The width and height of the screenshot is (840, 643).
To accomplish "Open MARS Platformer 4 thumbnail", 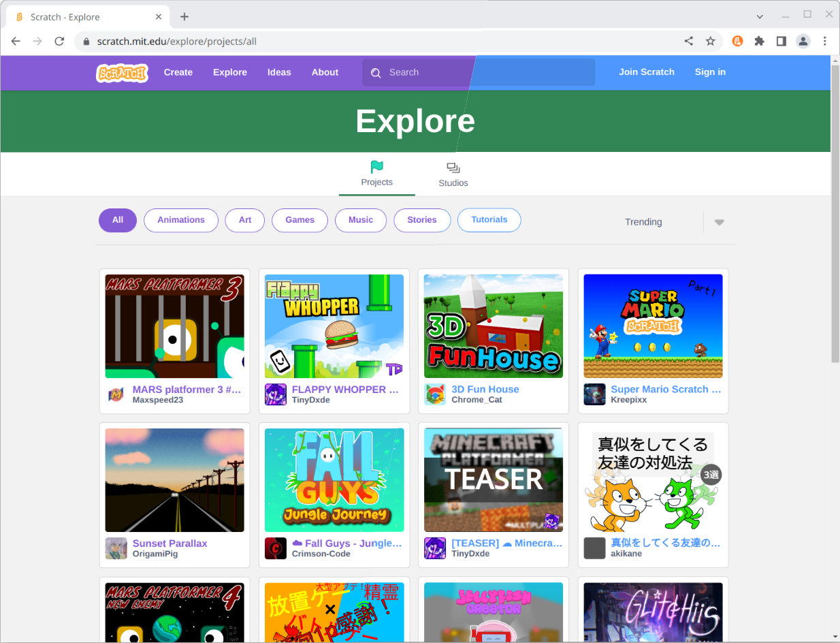I will click(x=174, y=612).
